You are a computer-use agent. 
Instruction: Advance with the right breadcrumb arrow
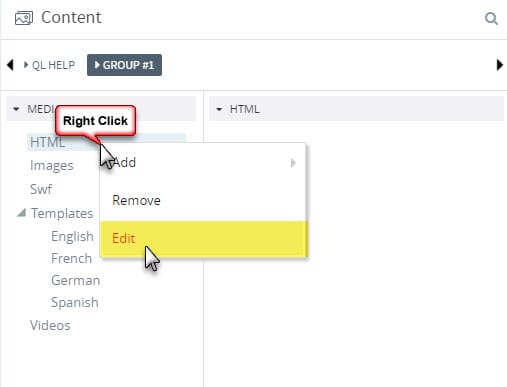tap(499, 65)
